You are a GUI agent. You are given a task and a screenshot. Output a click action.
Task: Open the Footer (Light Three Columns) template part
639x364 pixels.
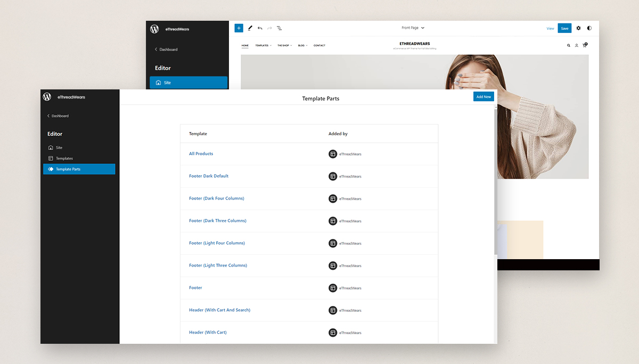(218, 266)
